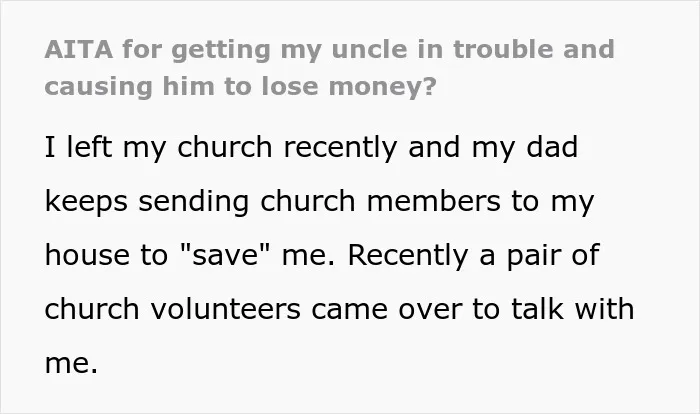Click the word "pair" in the paragraph

pyautogui.click(x=533, y=256)
